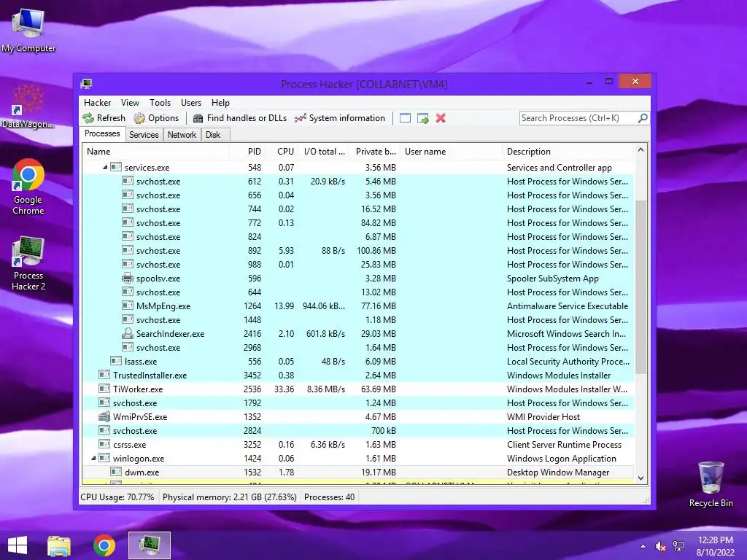Sort by the PID column header

247,152
